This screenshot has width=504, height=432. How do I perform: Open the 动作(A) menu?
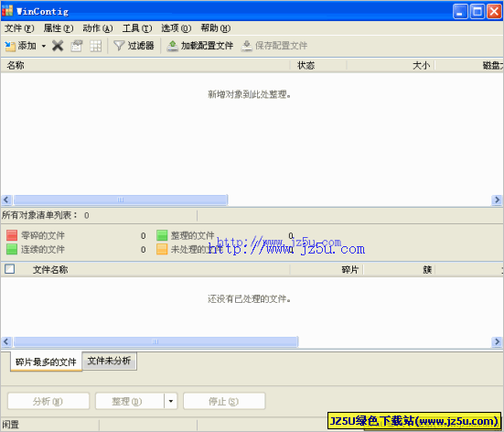(x=97, y=28)
